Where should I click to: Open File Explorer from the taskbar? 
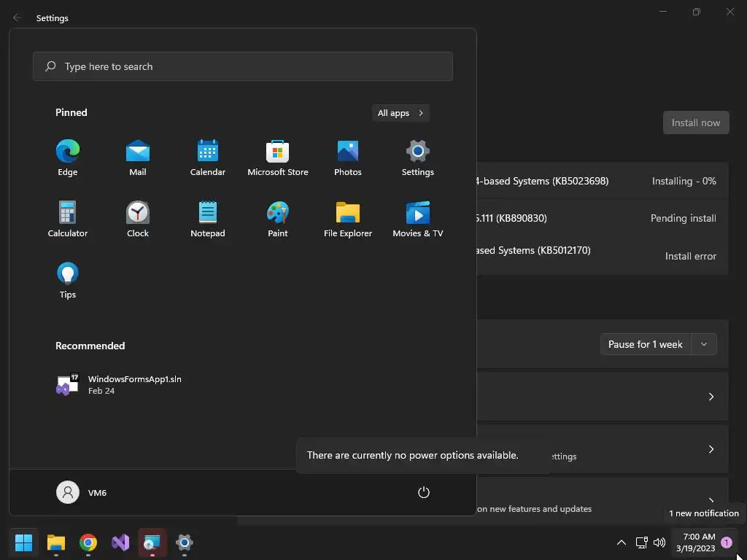pos(55,542)
